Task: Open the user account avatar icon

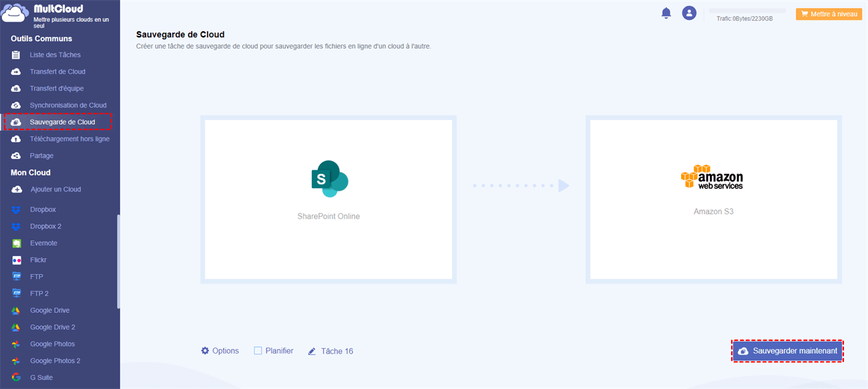Action: 689,13
